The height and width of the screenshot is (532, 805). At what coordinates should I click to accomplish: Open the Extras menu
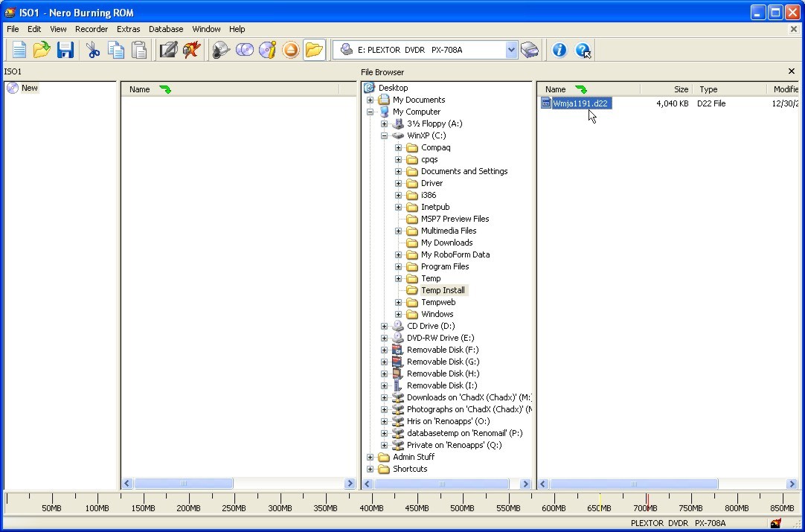pos(129,29)
